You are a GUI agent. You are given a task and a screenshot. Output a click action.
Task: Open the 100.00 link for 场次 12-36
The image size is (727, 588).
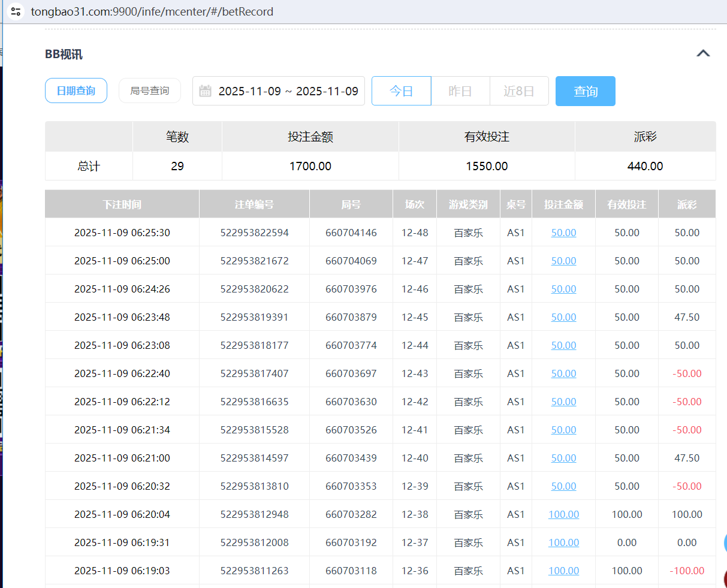tap(563, 571)
